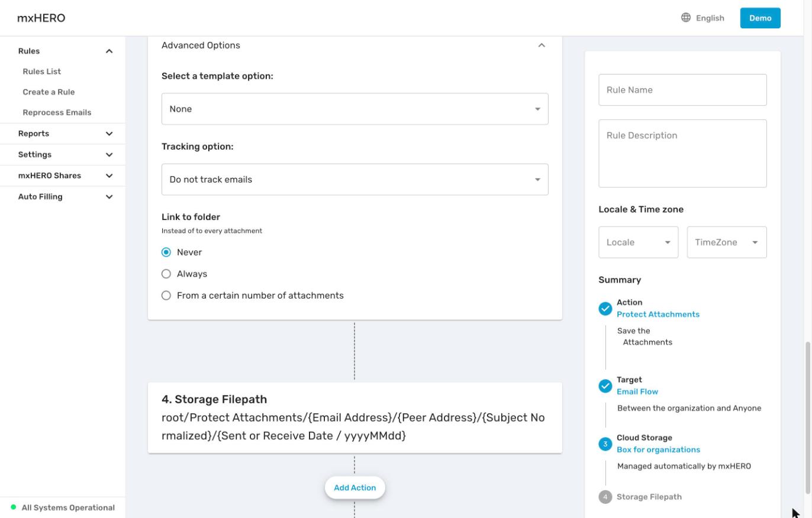Screen dimensions: 812x518
Task: Open the Box for organizations summary link
Action: [x=658, y=450]
